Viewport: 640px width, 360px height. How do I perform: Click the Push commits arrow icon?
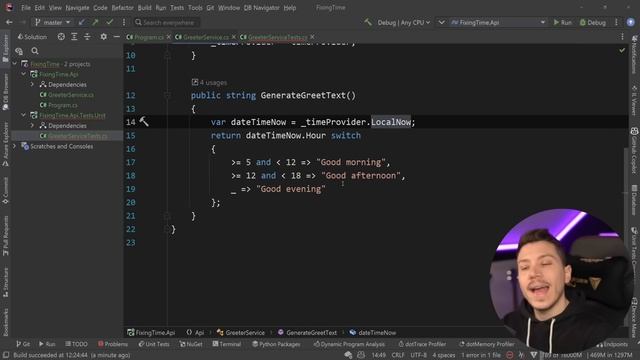click(x=96, y=22)
